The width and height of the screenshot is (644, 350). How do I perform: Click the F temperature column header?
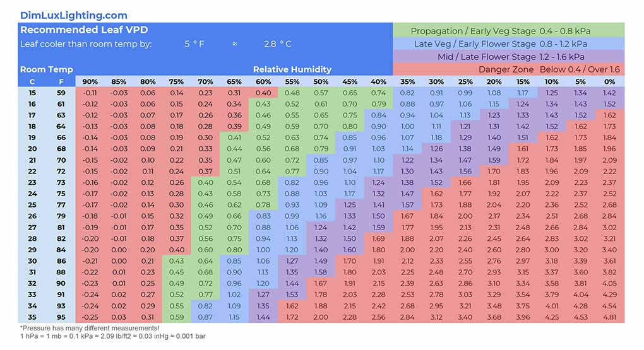(x=61, y=81)
